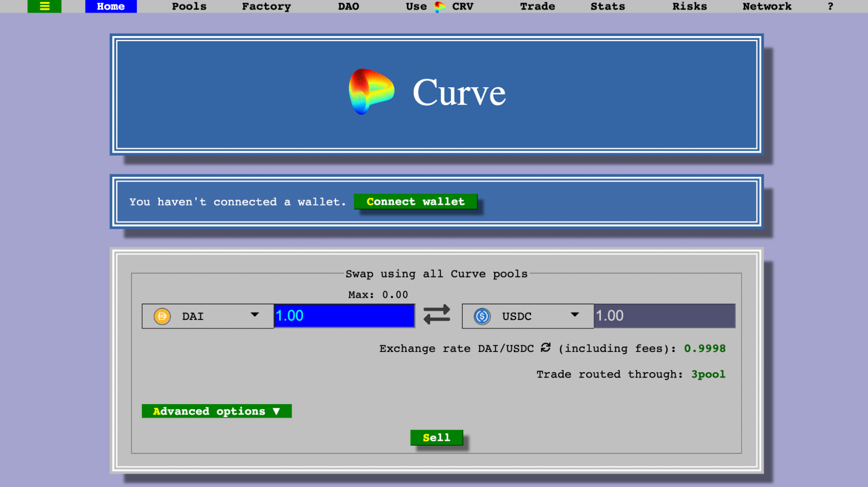Open the Factory menu item
868x487 pixels.
266,7
